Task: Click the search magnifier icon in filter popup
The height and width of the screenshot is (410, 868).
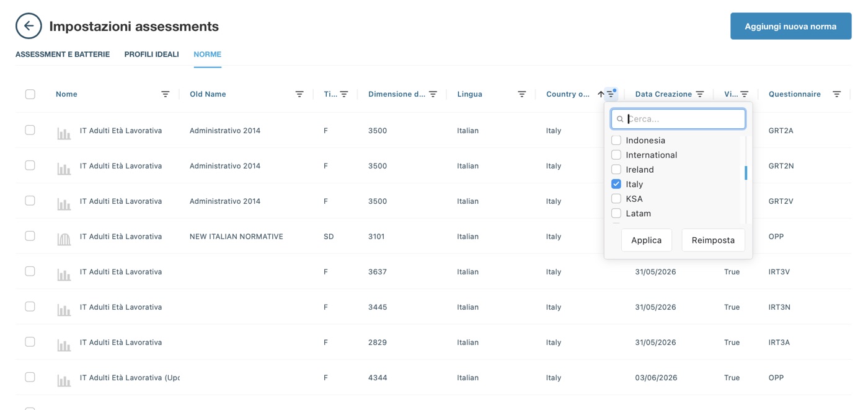Action: [620, 119]
